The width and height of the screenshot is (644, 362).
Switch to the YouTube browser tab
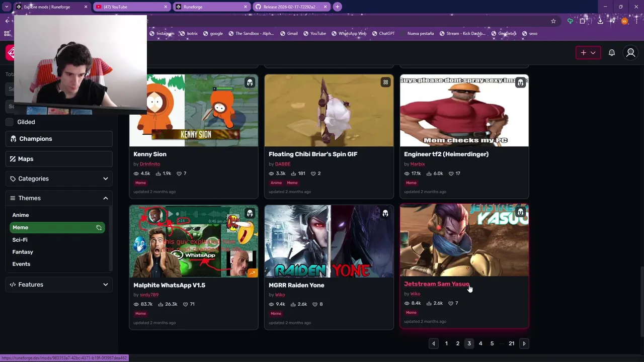(132, 7)
